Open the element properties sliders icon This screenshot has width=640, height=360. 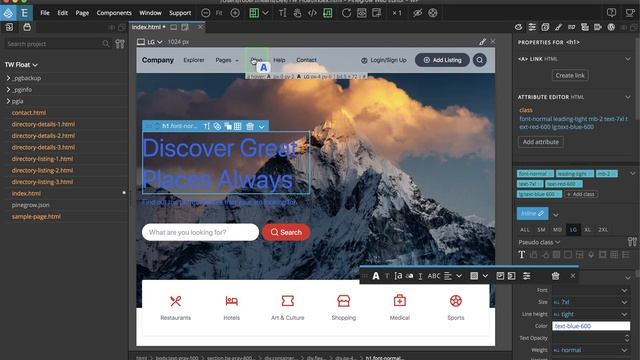532,27
